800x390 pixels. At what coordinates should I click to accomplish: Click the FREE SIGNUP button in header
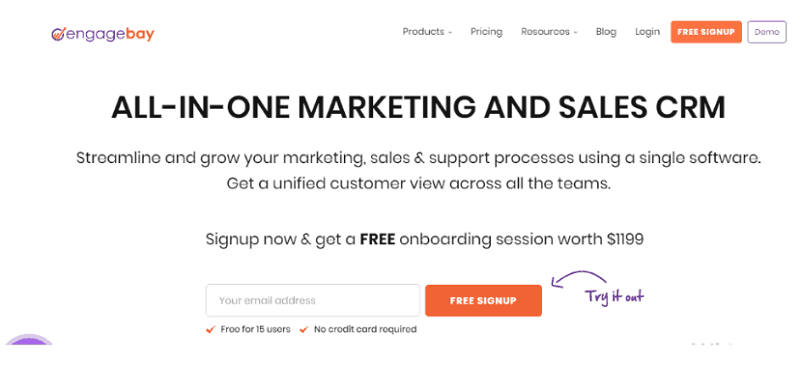point(706,32)
